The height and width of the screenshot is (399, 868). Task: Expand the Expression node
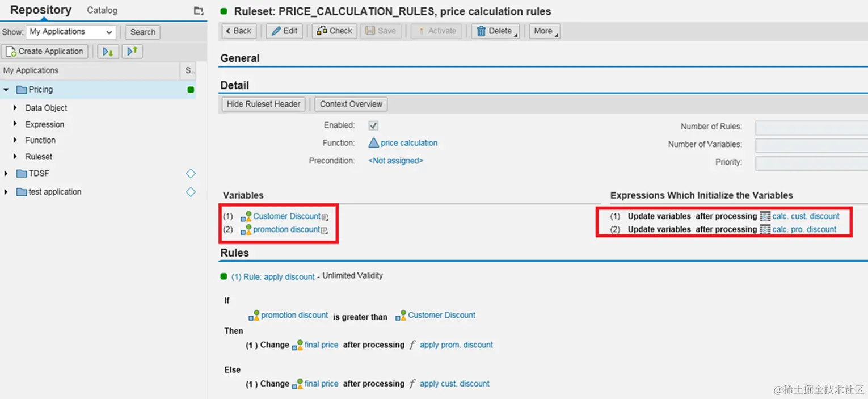click(15, 124)
